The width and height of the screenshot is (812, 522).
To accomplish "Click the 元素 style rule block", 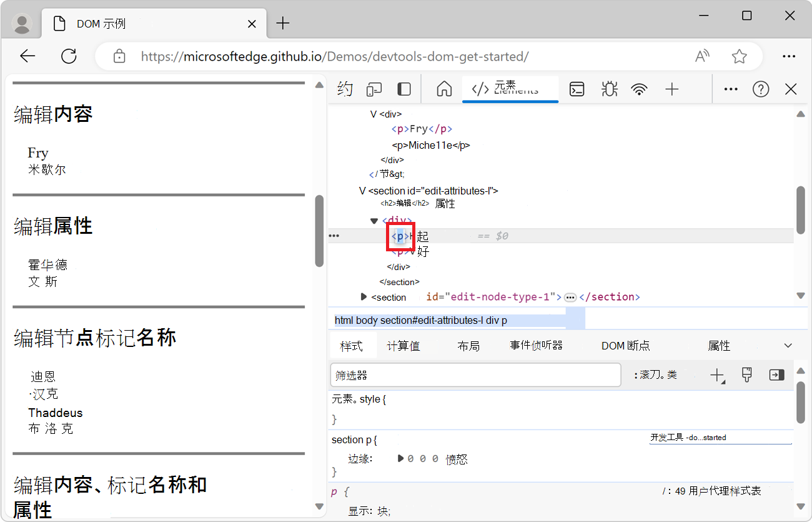I will tap(560, 409).
